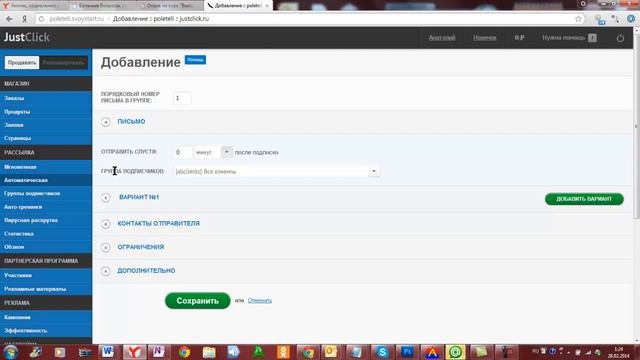Open Skype from the taskbar
Screen dimensions: 640x360
coord(382,352)
